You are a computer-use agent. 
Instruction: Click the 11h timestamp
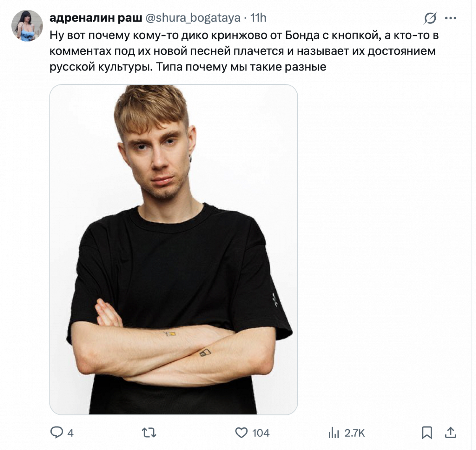258,18
